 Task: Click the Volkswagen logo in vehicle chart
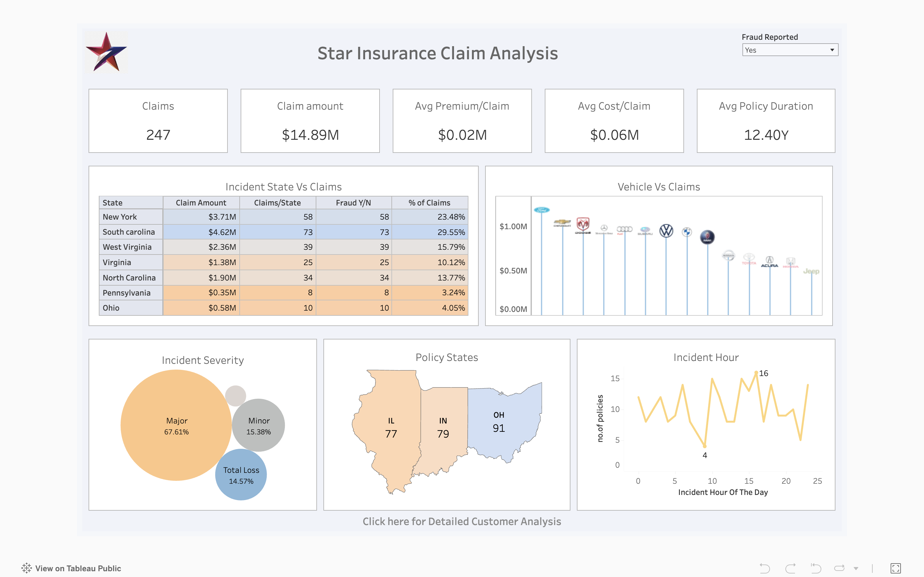tap(666, 230)
